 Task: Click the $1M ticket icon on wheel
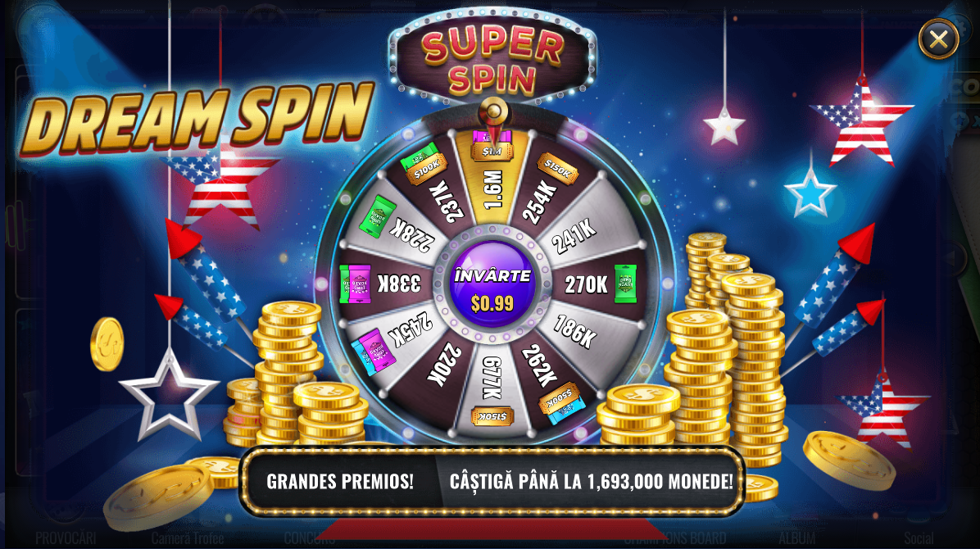coord(492,145)
